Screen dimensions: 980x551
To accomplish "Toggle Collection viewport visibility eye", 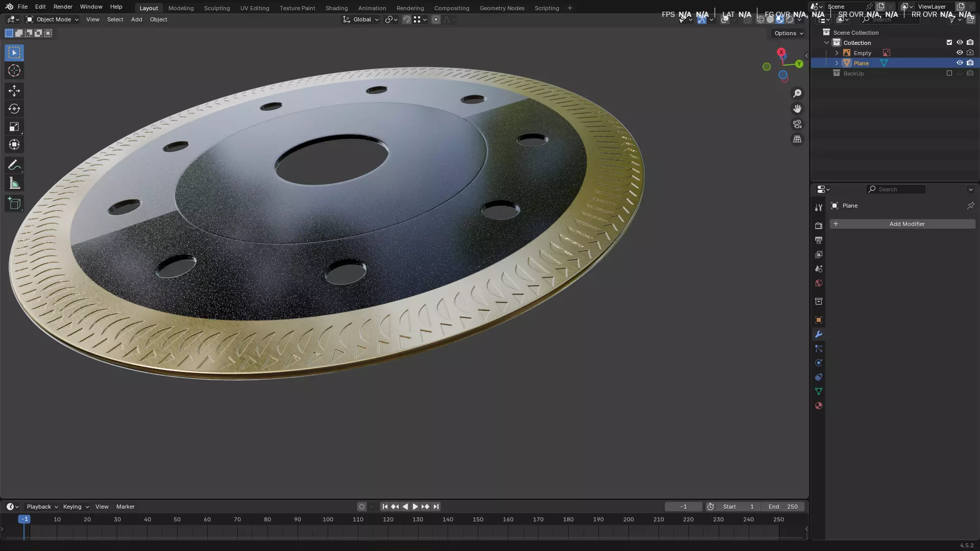I will pyautogui.click(x=960, y=42).
